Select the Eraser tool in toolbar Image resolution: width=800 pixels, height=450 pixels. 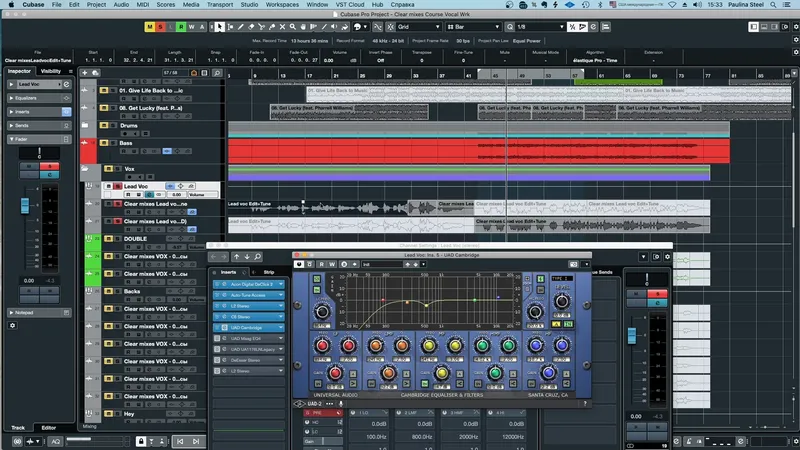pyautogui.click(x=251, y=27)
